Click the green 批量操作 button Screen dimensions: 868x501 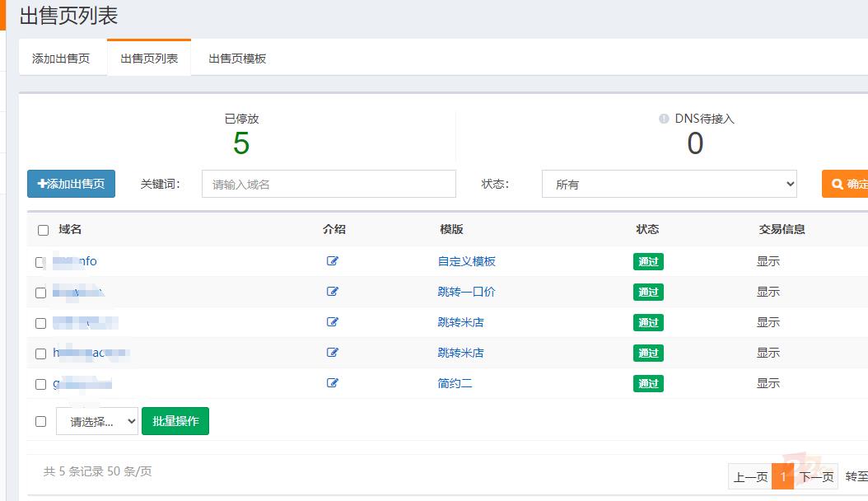click(175, 421)
